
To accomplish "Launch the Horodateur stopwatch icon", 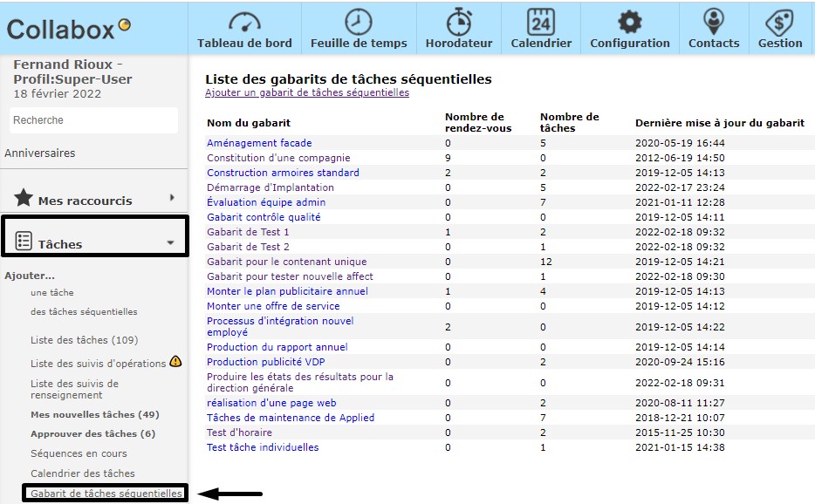I will tap(459, 22).
